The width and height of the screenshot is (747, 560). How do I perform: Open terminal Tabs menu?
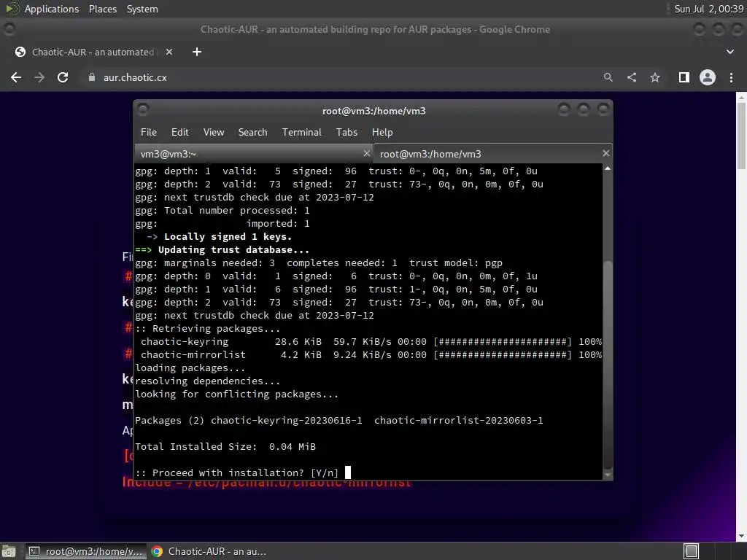point(347,133)
